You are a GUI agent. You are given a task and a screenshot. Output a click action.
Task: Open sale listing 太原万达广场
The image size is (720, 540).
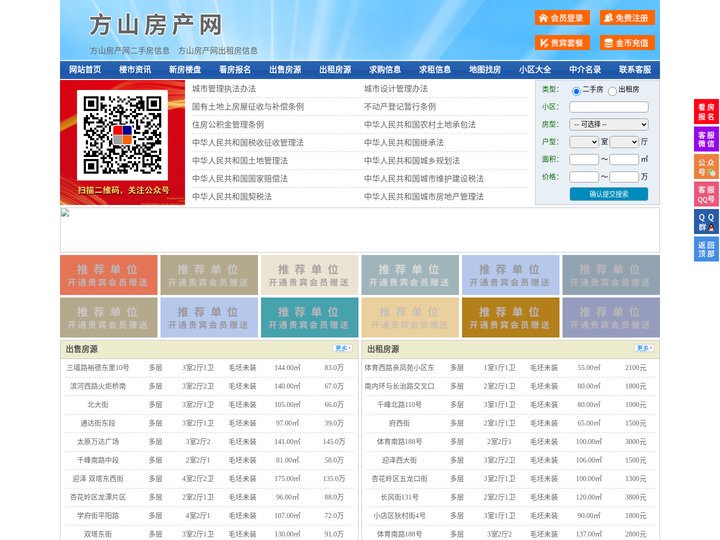click(x=98, y=442)
